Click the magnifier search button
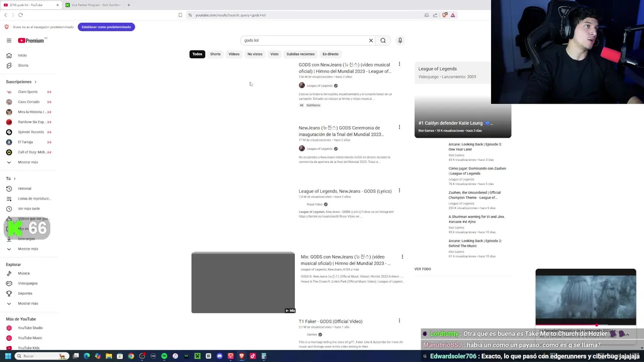644x362 pixels. [x=383, y=40]
